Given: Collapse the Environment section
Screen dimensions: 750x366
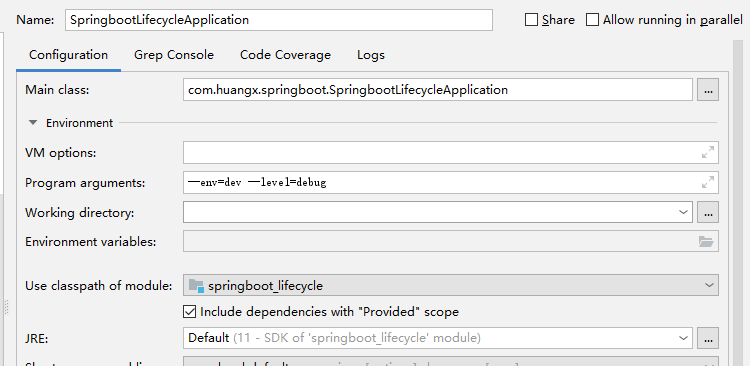Looking at the screenshot, I should click(33, 123).
